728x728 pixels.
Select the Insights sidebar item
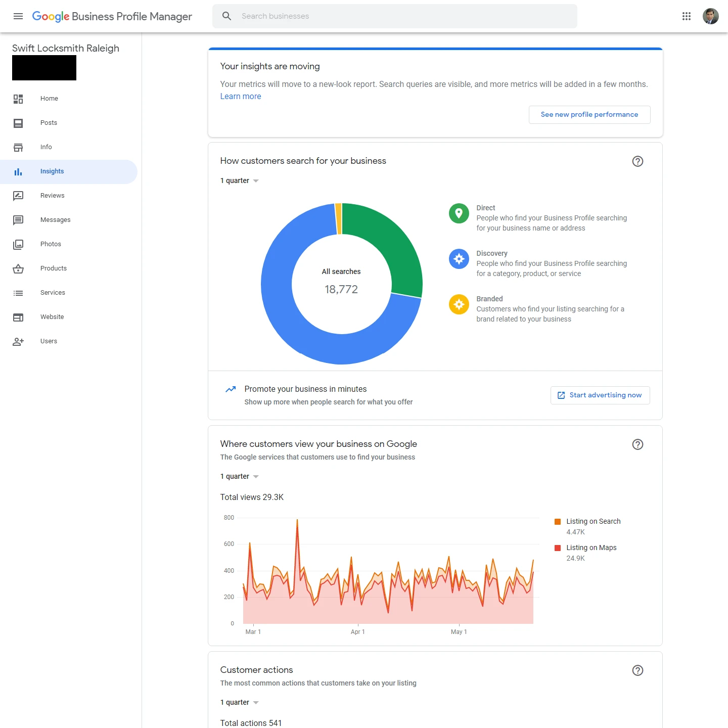pyautogui.click(x=69, y=172)
